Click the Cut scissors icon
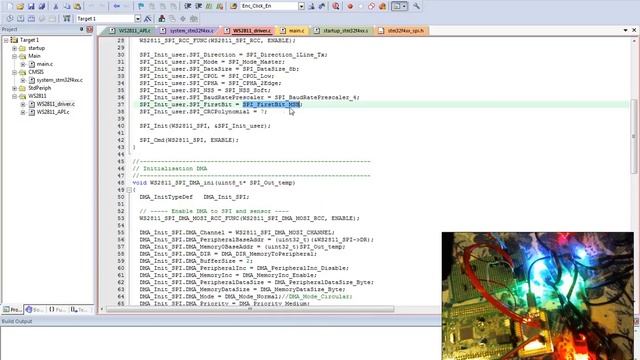The image size is (640, 360). pos(56,6)
